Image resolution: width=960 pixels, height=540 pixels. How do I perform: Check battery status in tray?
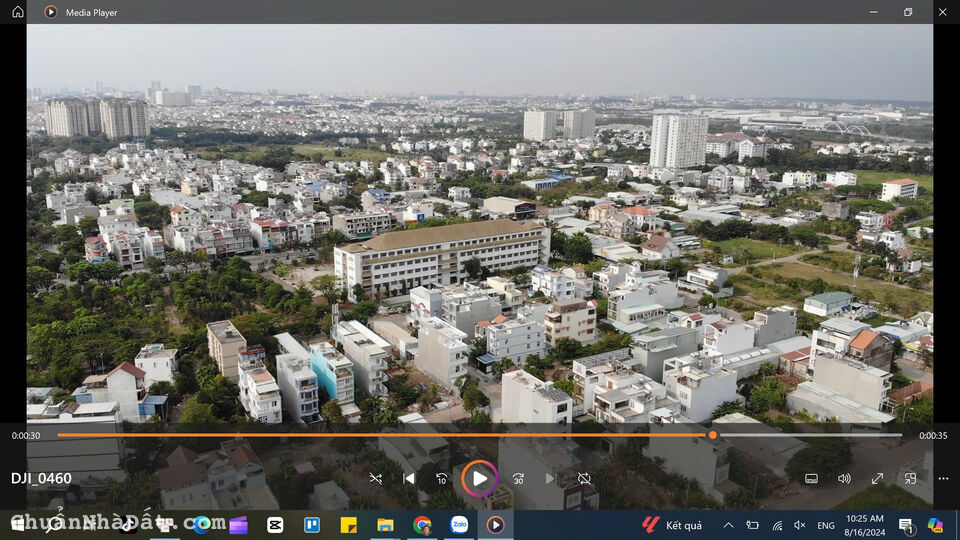[752, 525]
